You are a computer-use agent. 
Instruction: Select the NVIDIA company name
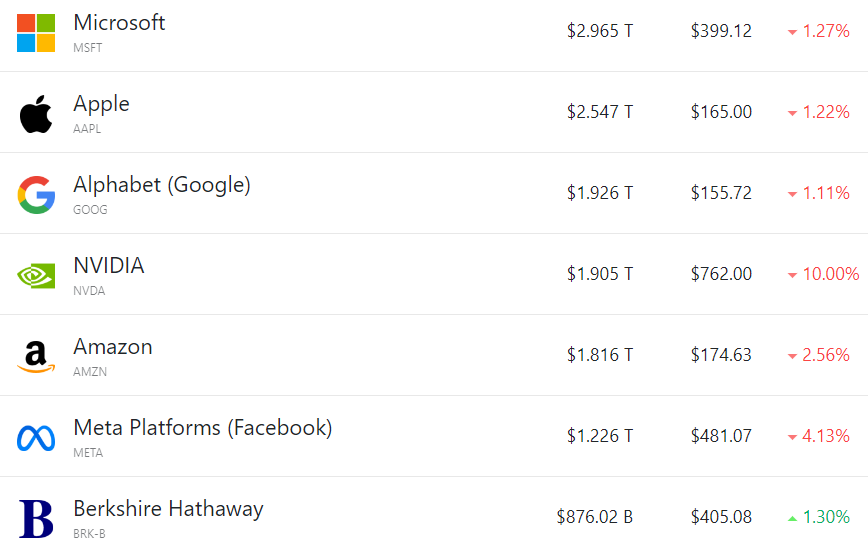(x=109, y=265)
